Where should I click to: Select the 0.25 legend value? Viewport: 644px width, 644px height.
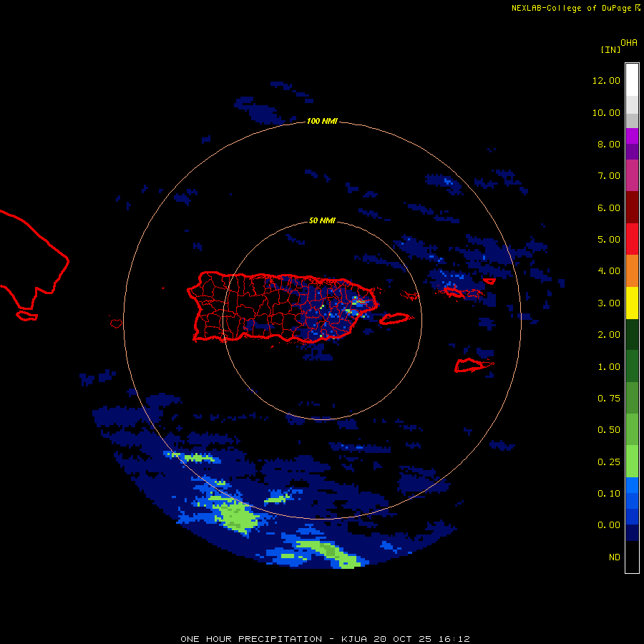pos(609,462)
